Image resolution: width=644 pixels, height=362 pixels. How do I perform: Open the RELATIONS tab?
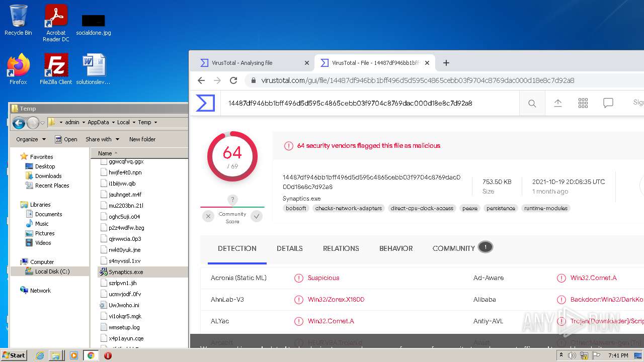(341, 248)
